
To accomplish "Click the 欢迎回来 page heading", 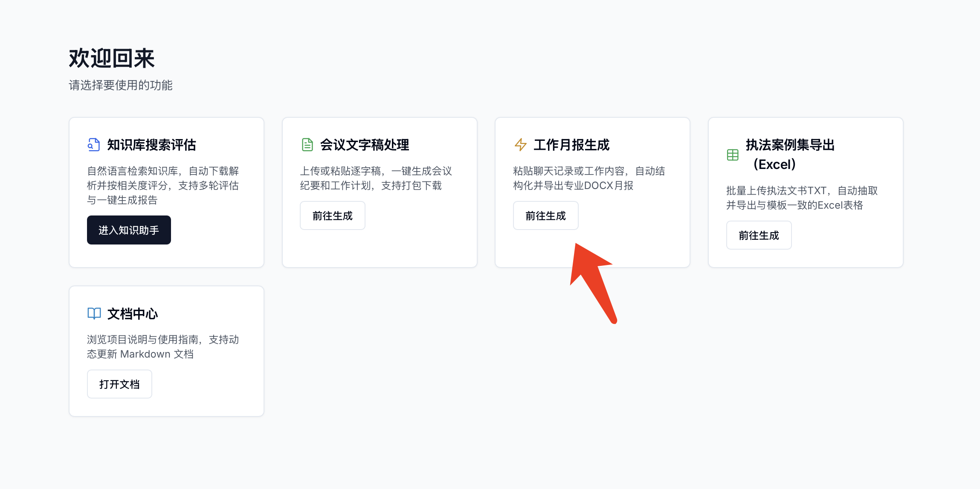I will 112,58.
